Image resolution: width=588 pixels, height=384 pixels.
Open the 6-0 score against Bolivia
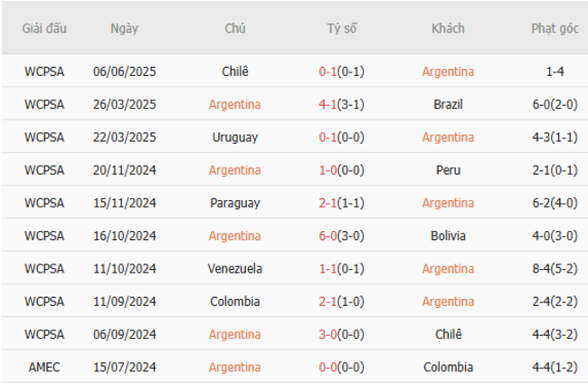(341, 235)
